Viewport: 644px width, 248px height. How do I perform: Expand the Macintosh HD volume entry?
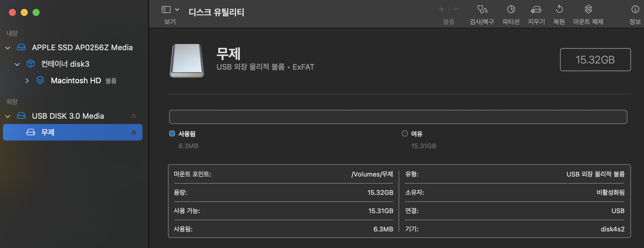tap(27, 80)
